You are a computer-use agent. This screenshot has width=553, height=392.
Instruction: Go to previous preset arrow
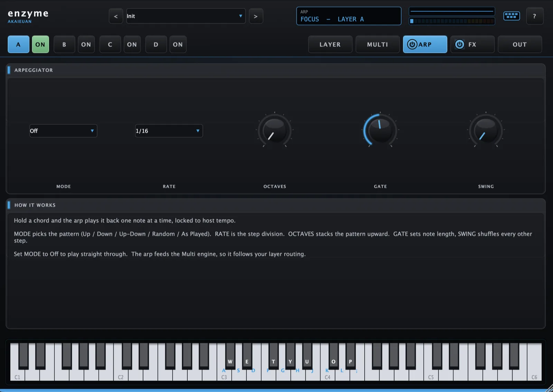pos(116,16)
